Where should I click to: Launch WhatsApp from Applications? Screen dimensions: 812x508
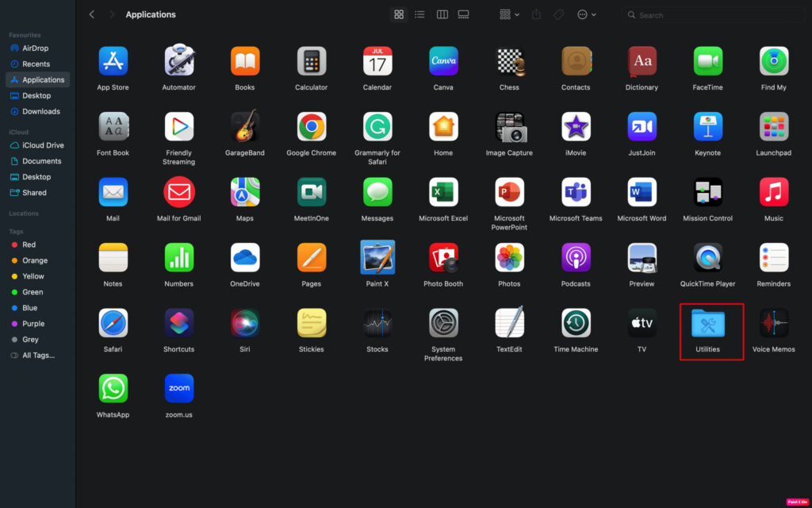tap(113, 389)
